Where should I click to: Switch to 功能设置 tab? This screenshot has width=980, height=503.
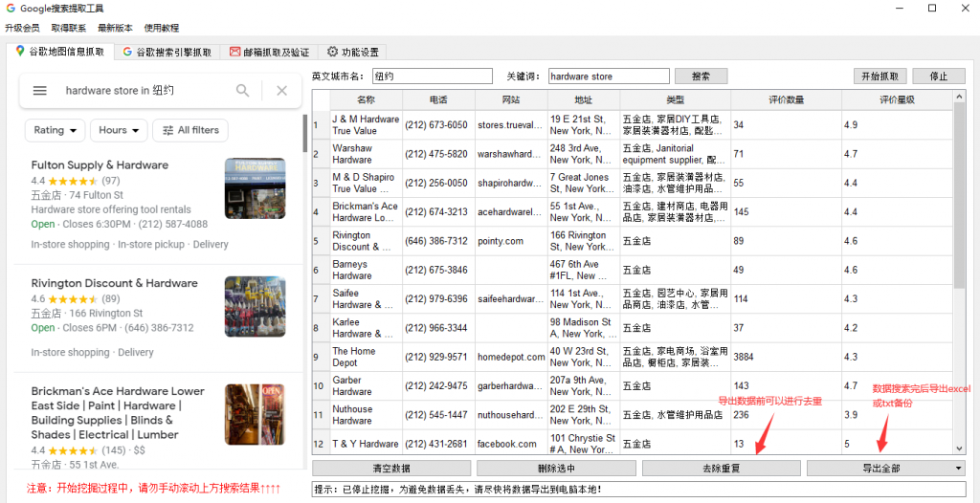(x=352, y=52)
